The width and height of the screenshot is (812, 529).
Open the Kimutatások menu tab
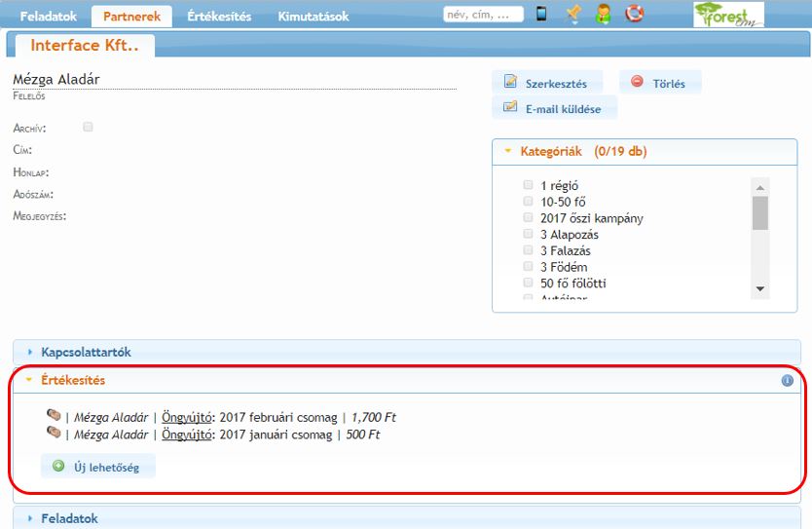tap(313, 17)
